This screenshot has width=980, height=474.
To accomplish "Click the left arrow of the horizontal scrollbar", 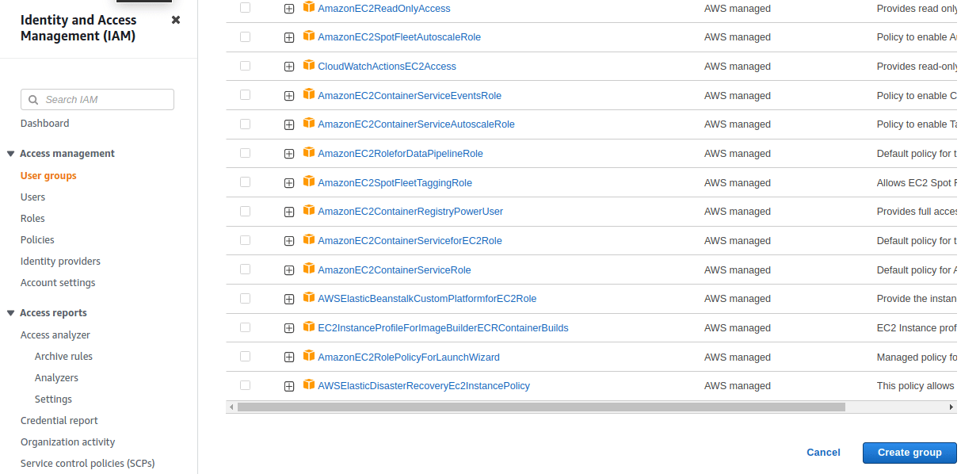I will click(231, 407).
